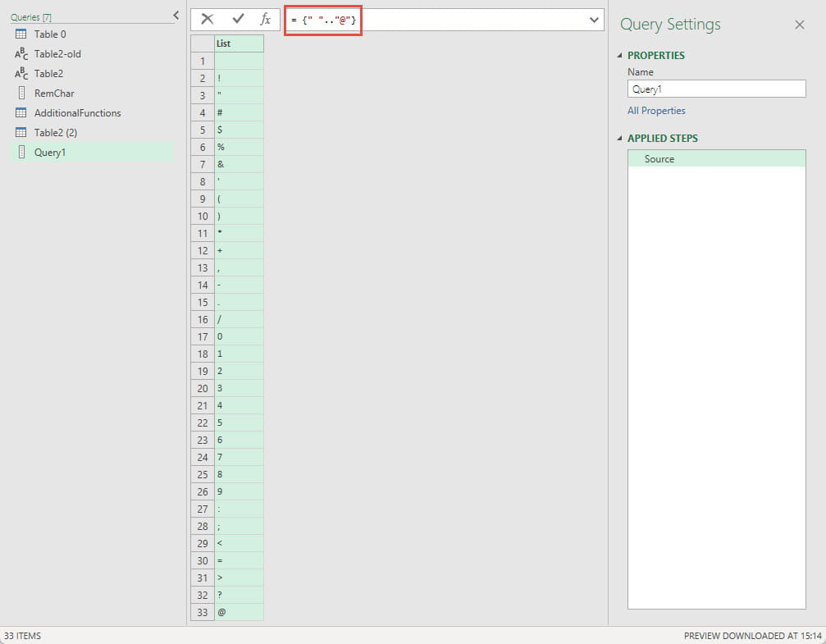Screen dimensions: 826x644
Task: Click the list icon beside RemChar
Action: tap(21, 94)
